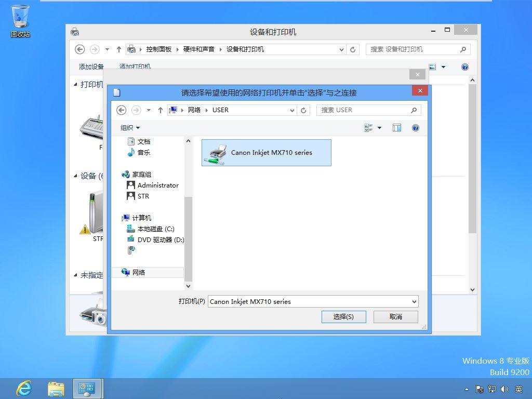Close the gray add printer wizard window
Viewport: 532px width, 399px height.
(417, 74)
